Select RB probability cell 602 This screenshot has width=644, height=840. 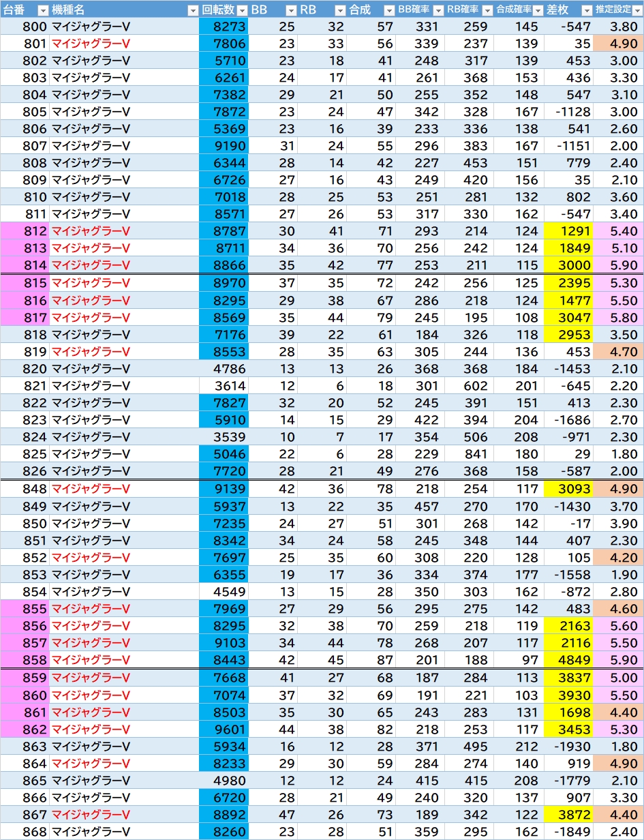(470, 386)
